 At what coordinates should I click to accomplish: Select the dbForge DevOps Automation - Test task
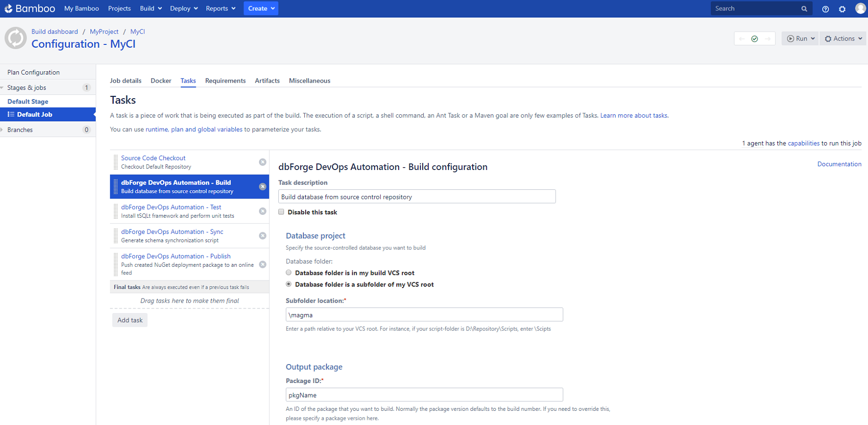click(x=189, y=211)
